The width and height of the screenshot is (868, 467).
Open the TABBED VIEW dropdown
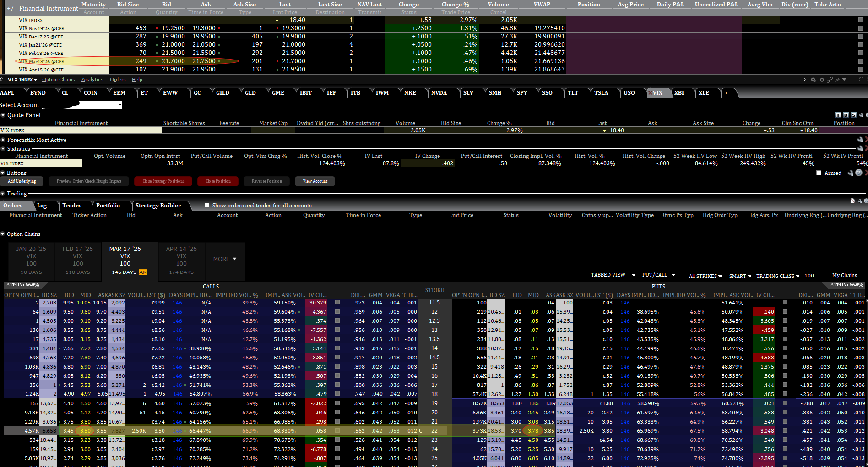pyautogui.click(x=613, y=275)
